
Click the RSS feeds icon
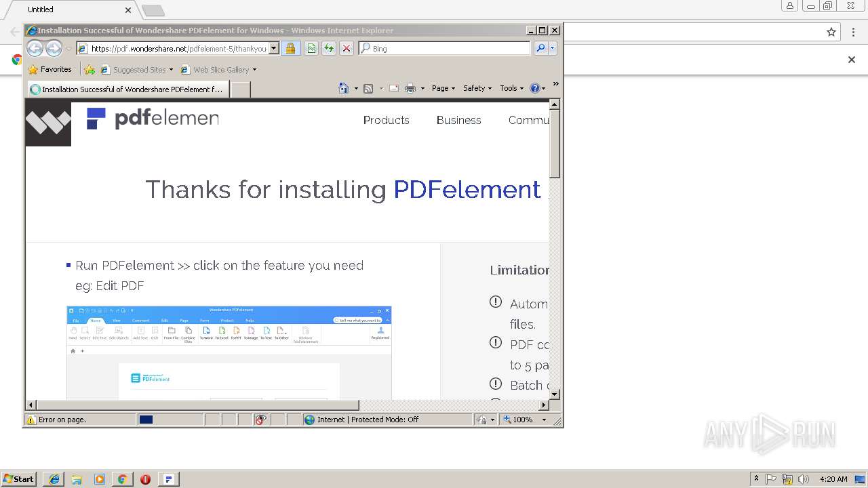click(368, 88)
